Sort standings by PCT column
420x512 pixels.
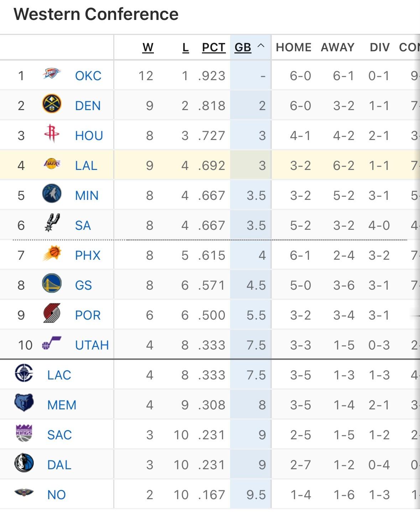[x=214, y=47]
